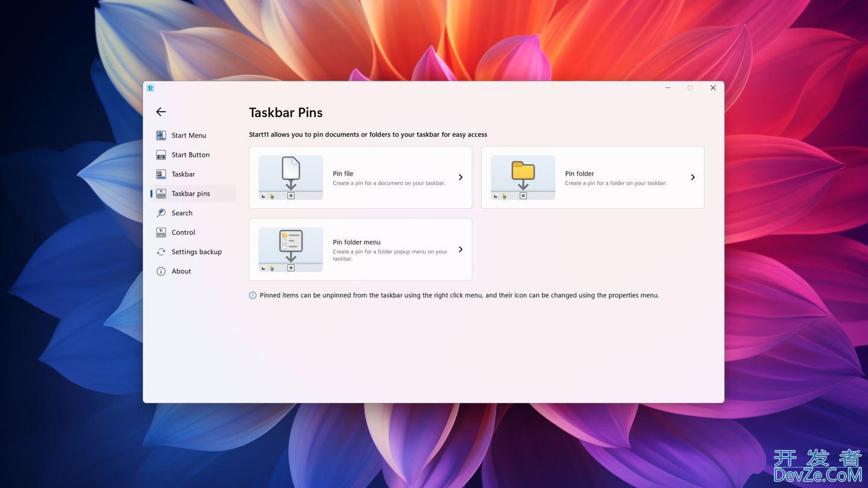Click the About info icon
This screenshot has height=488, width=868.
coord(161,271)
